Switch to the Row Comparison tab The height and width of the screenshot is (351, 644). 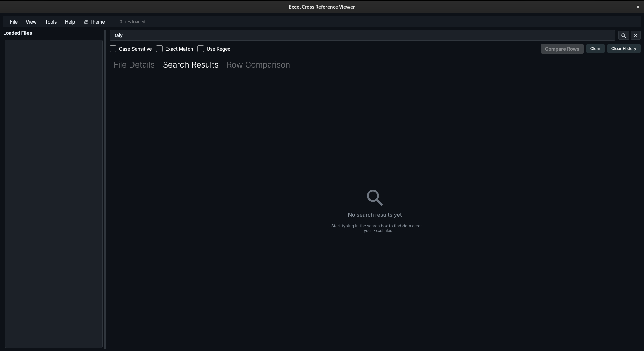(258, 65)
